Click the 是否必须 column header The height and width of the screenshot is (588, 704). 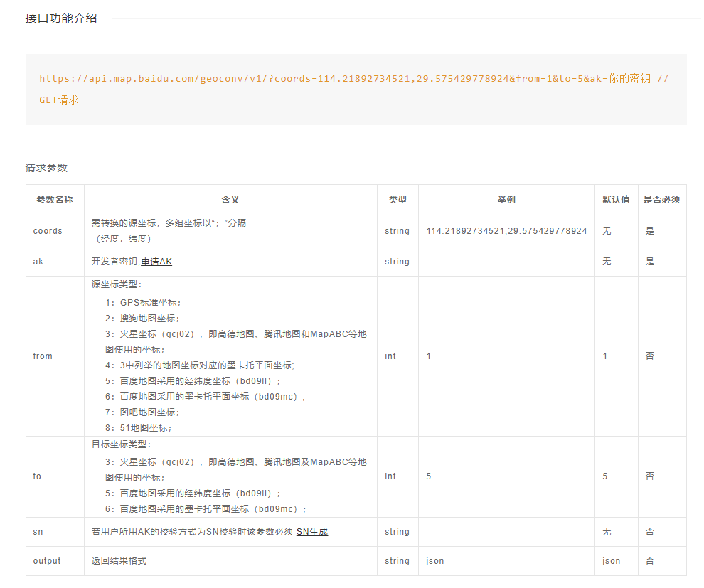[662, 200]
